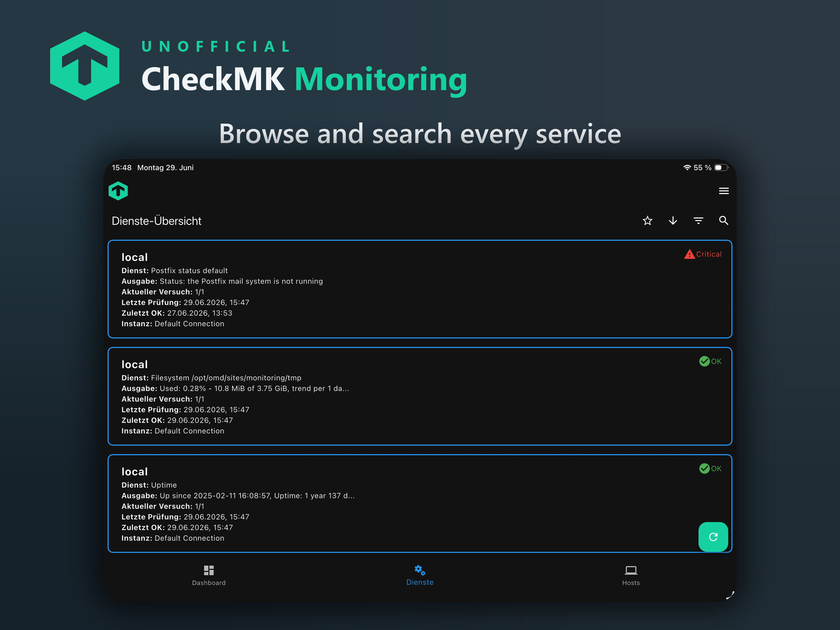The width and height of the screenshot is (840, 630).
Task: Click the local host title on Uptime card
Action: tap(134, 472)
